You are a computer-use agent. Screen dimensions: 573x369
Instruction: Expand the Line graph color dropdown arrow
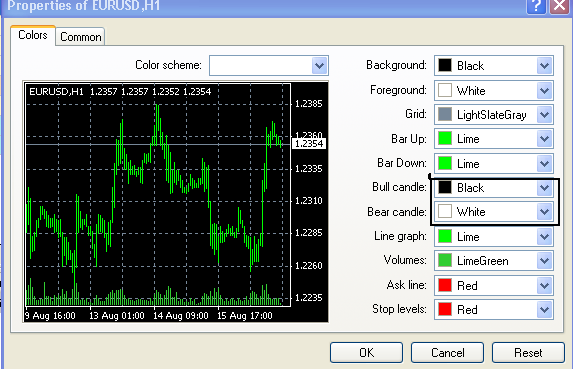point(544,237)
